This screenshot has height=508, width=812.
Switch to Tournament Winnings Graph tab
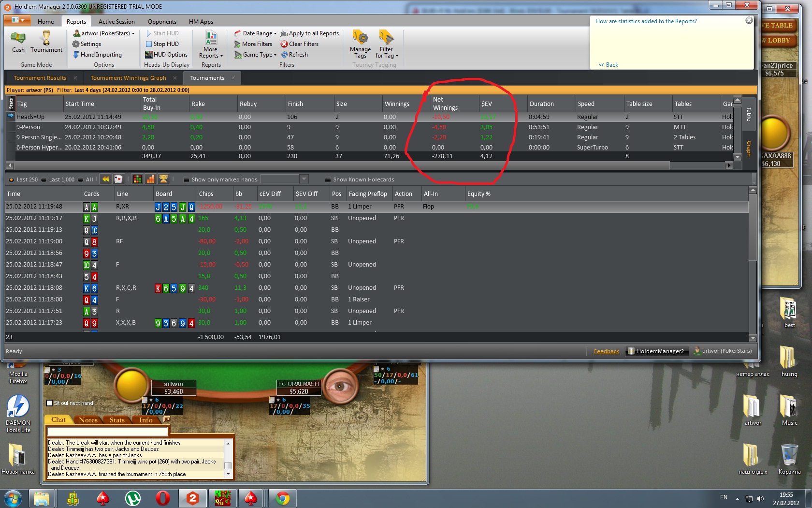pyautogui.click(x=128, y=78)
